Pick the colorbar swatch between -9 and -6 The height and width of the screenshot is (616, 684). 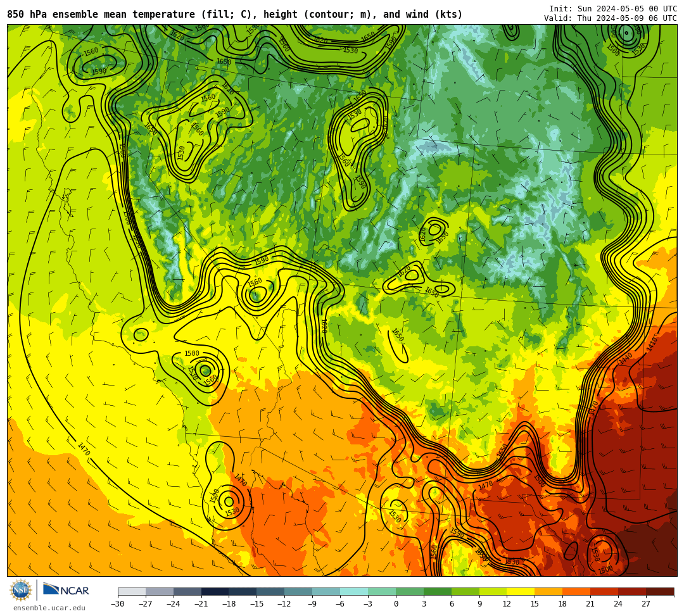click(326, 591)
